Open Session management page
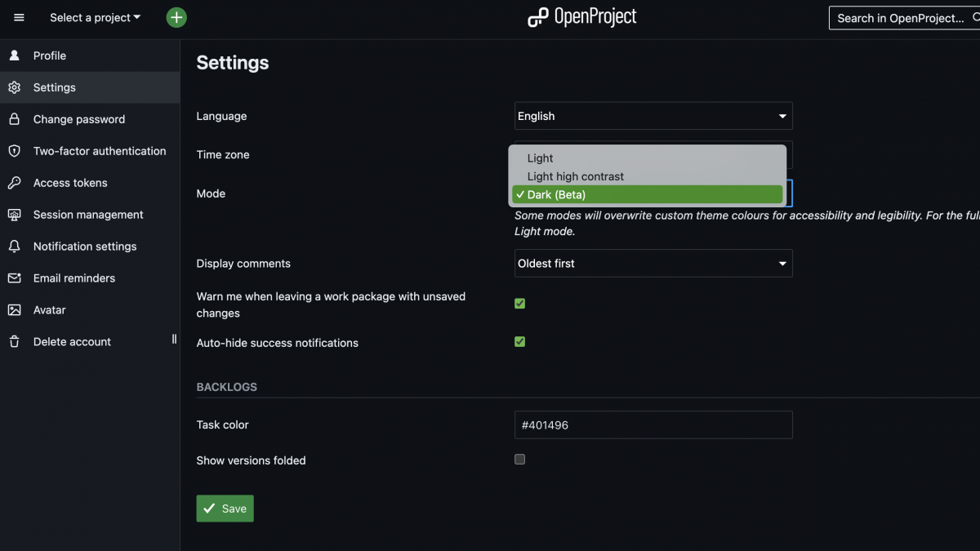980x551 pixels. tap(90, 215)
